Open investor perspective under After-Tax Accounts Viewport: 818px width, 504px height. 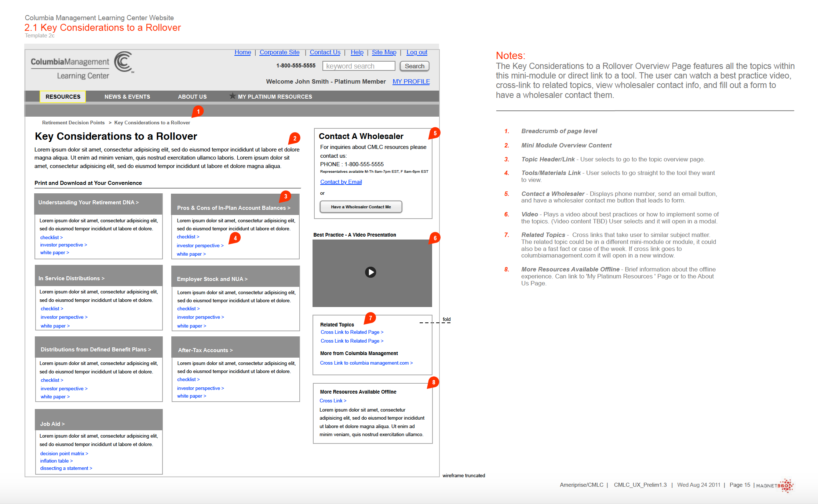tap(201, 388)
